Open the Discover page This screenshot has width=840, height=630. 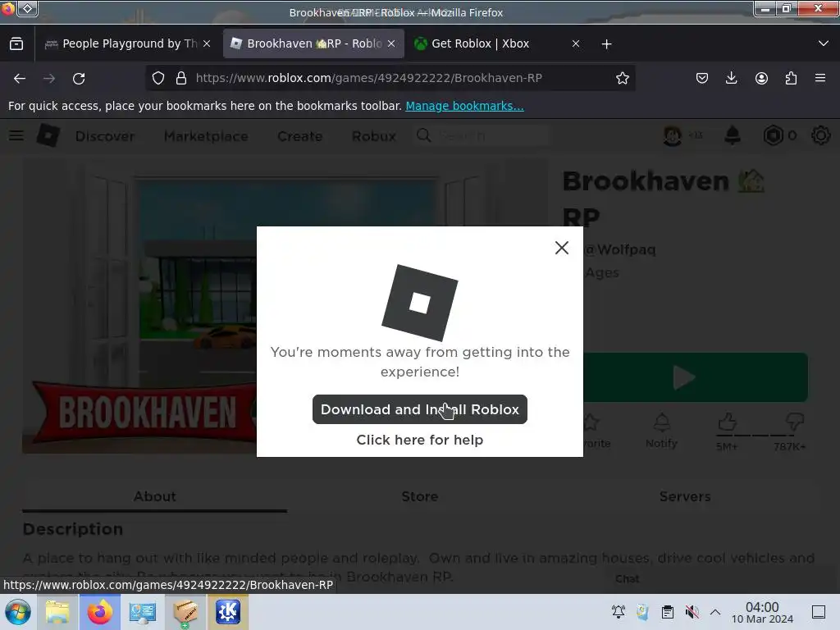click(x=105, y=137)
